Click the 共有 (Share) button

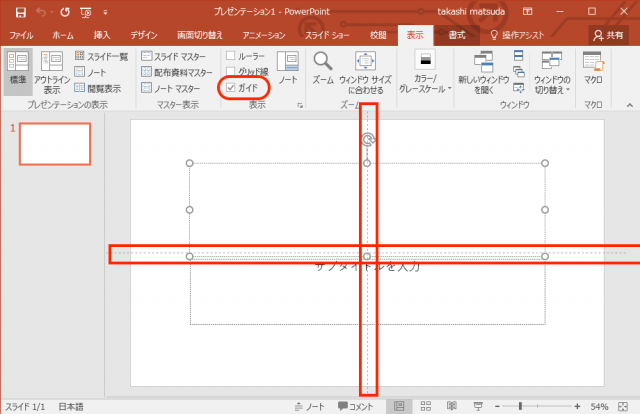[608, 35]
